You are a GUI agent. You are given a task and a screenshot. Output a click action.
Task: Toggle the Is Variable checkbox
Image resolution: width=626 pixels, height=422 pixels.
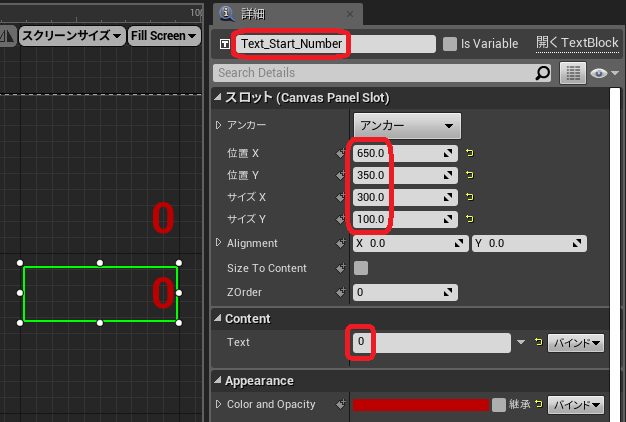pos(450,44)
